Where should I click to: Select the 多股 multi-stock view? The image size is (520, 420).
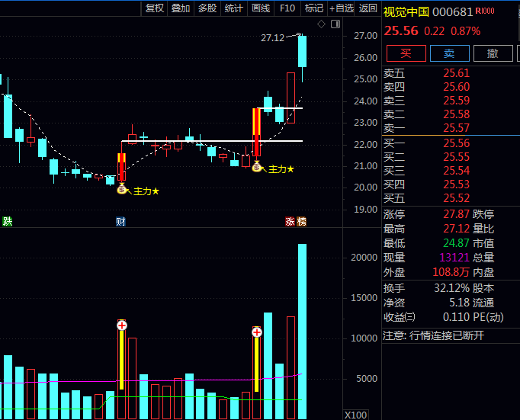[207, 8]
